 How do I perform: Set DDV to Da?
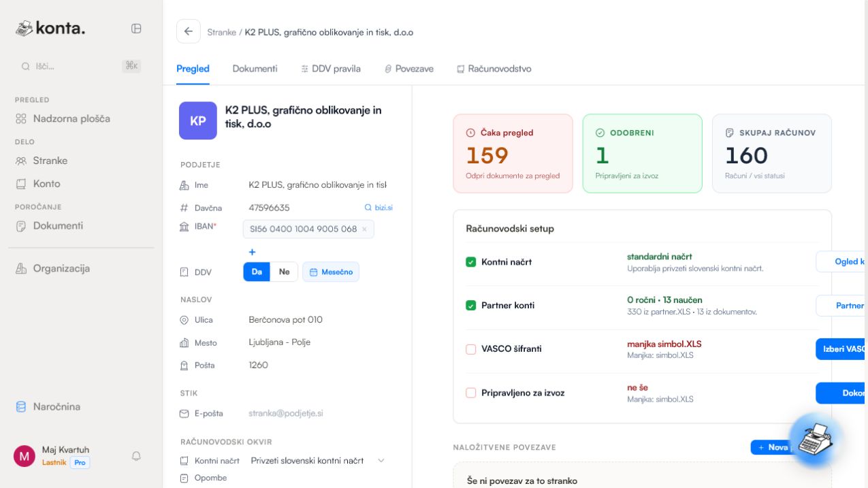coord(257,272)
